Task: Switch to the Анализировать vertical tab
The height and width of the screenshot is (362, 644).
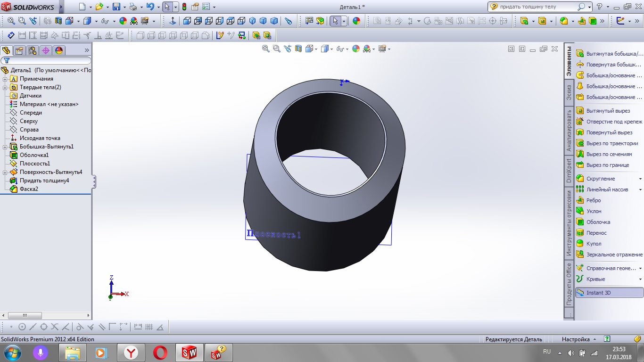Action: pos(569,130)
